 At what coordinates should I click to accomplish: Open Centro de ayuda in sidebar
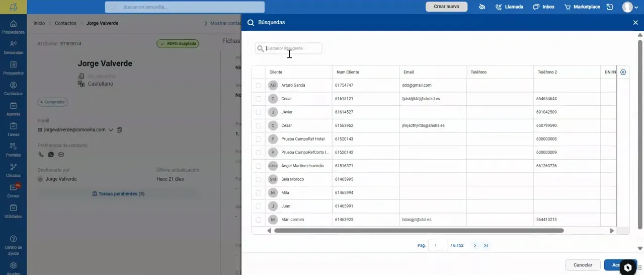click(13, 244)
